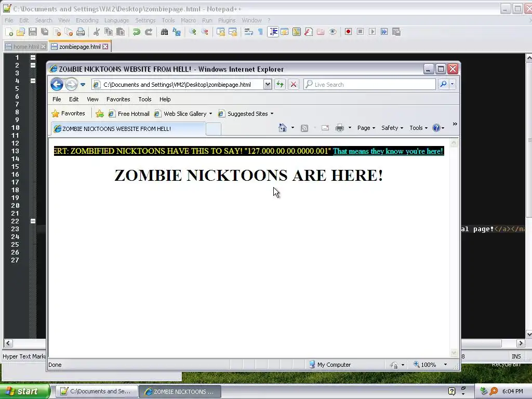This screenshot has width=532, height=399.
Task: Click the green Undo arrow in Notepad++
Action: [137, 32]
